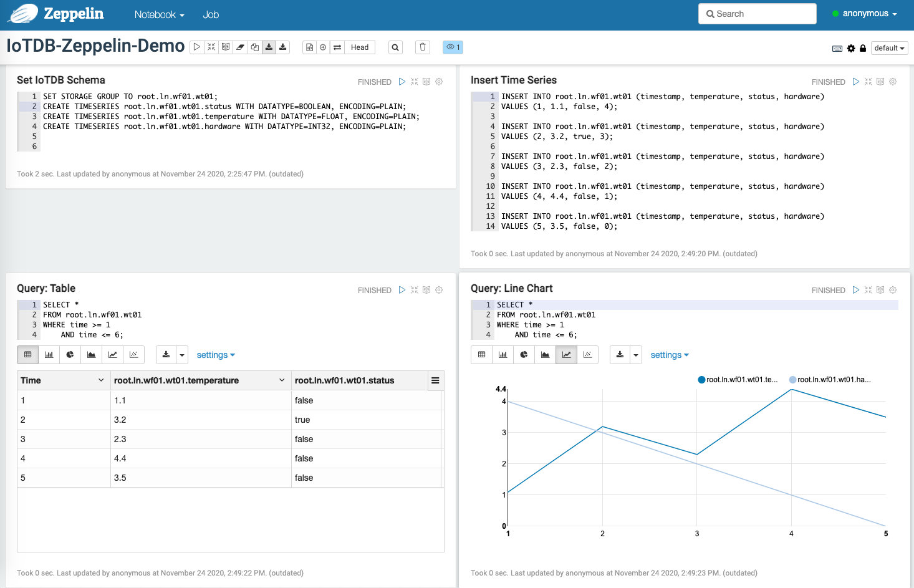Expand the export options arrow next to download
Image resolution: width=914 pixels, height=588 pixels.
pyautogui.click(x=181, y=354)
